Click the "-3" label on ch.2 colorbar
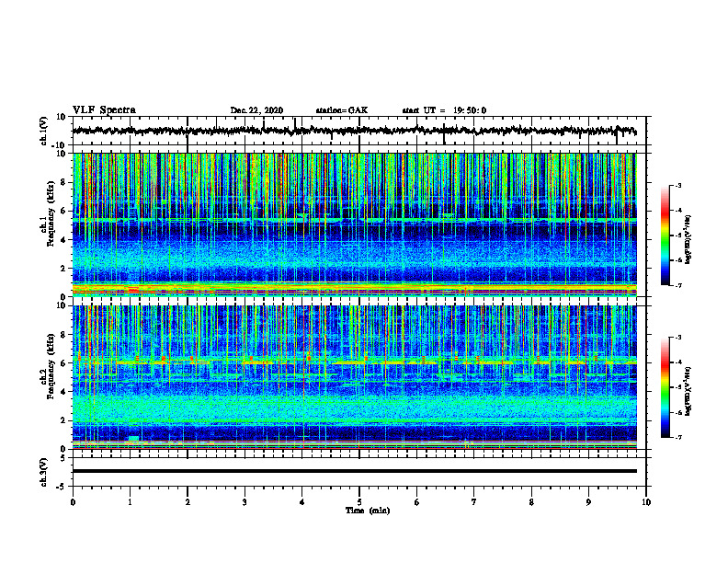 point(677,338)
